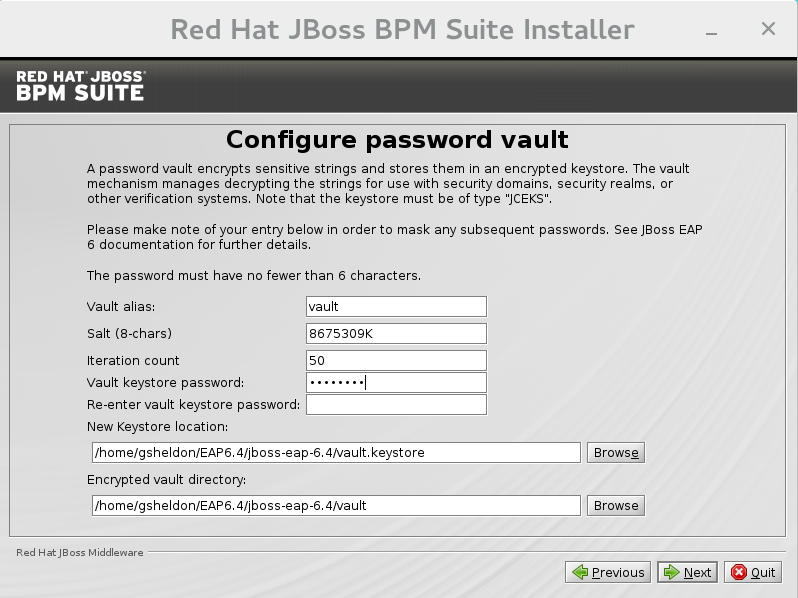
Task: Click the Vault keystore password field
Action: coord(396,382)
